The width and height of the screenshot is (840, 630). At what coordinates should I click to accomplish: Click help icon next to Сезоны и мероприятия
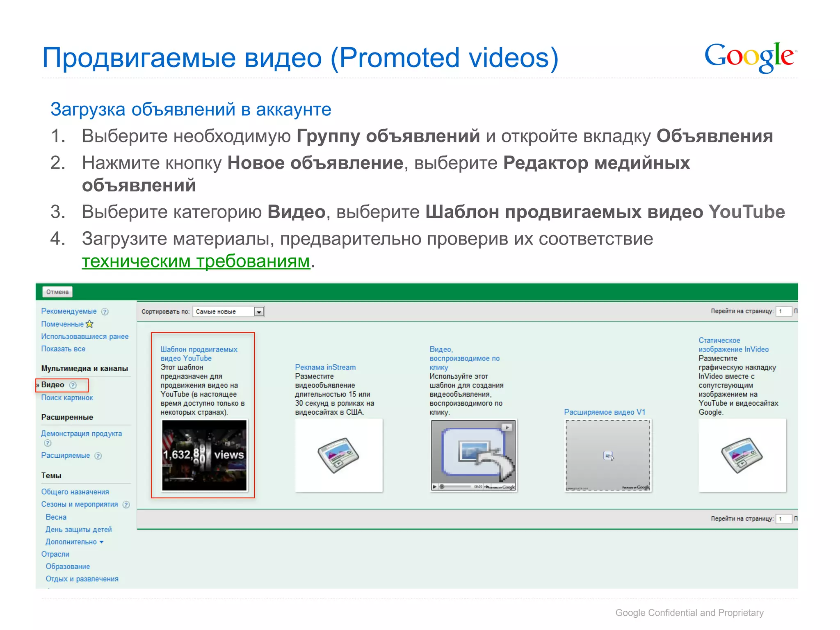[126, 505]
